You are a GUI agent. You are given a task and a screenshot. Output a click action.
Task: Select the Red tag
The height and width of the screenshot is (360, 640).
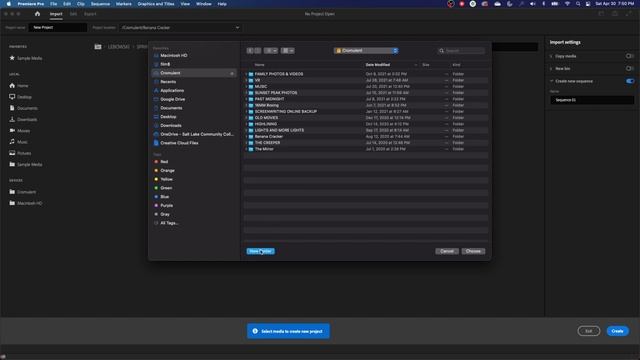click(x=161, y=162)
